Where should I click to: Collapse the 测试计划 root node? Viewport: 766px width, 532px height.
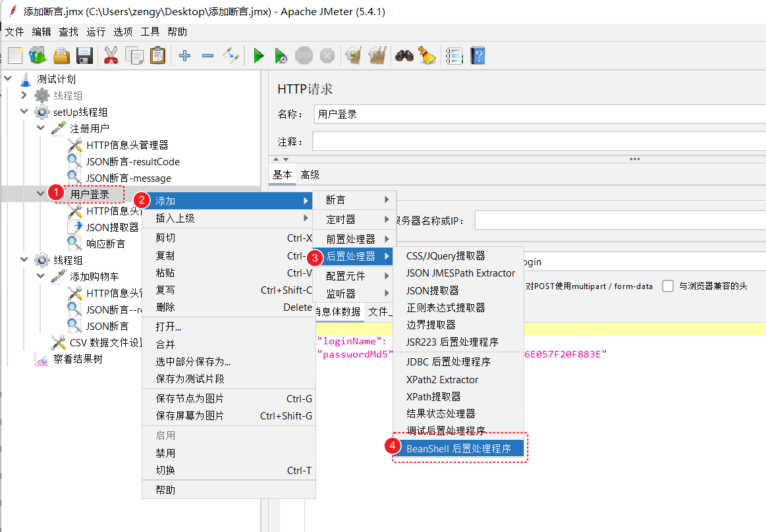(8, 78)
